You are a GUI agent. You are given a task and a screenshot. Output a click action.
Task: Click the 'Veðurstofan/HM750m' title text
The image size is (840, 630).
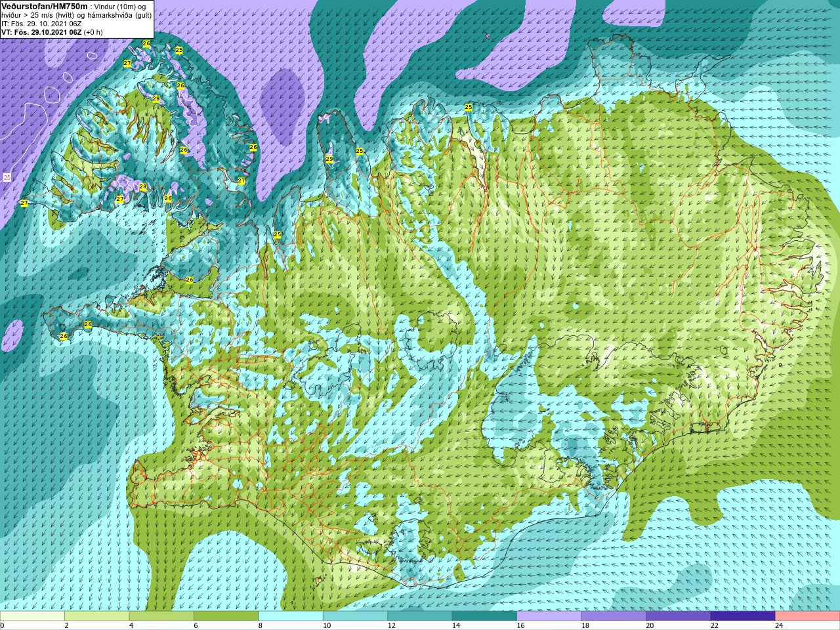(x=45, y=6)
